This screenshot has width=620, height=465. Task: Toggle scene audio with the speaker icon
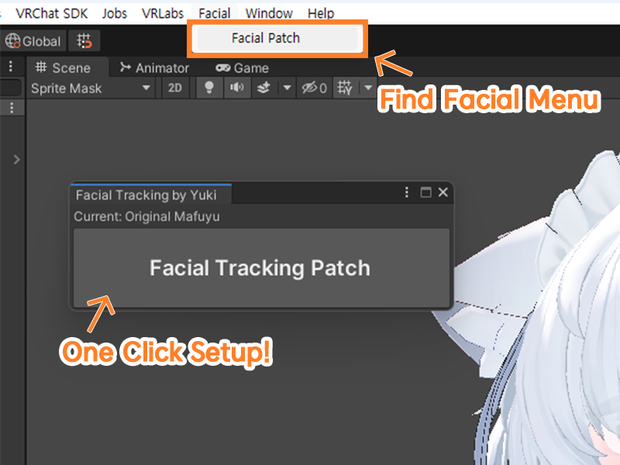tap(237, 88)
